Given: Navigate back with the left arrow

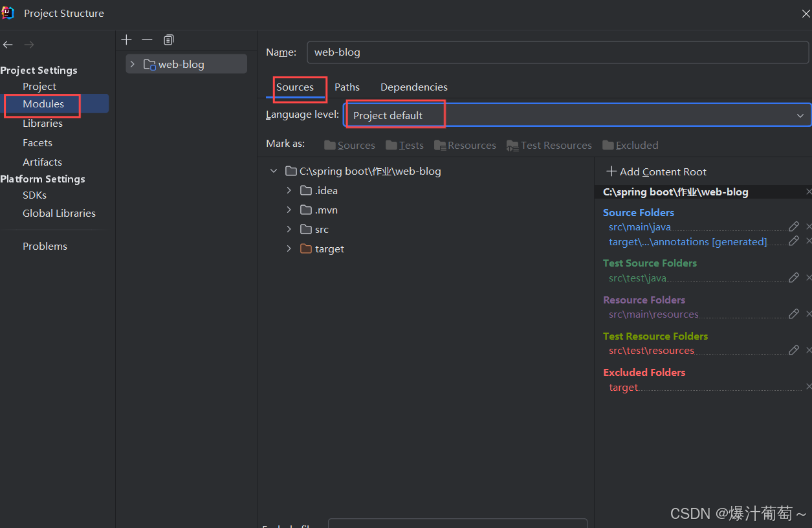Looking at the screenshot, I should (x=8, y=45).
